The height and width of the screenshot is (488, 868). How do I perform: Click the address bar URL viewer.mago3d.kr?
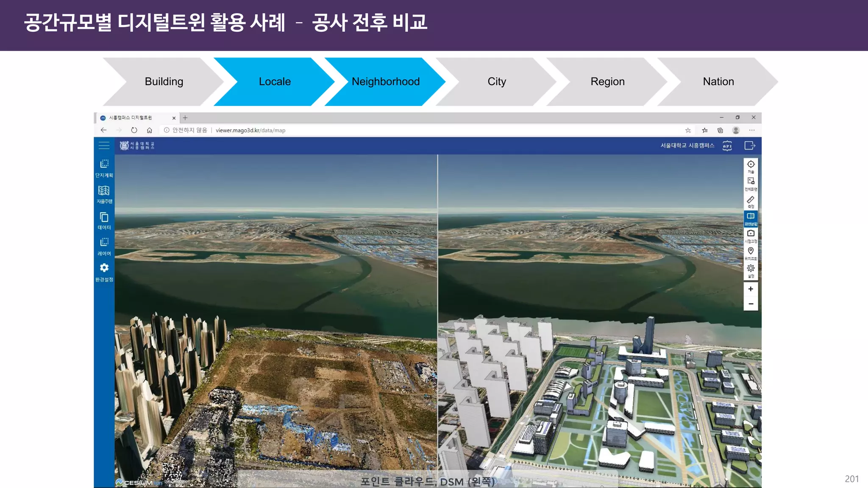[x=250, y=130]
